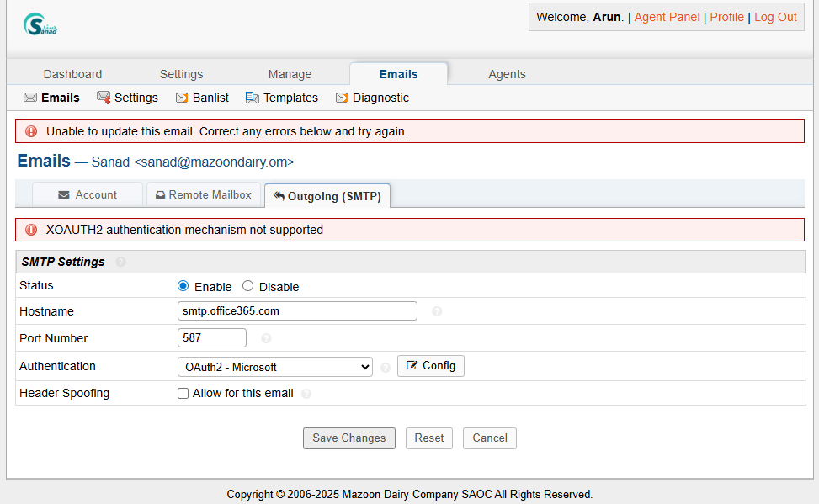Select the Enable status radio button

pos(183,286)
